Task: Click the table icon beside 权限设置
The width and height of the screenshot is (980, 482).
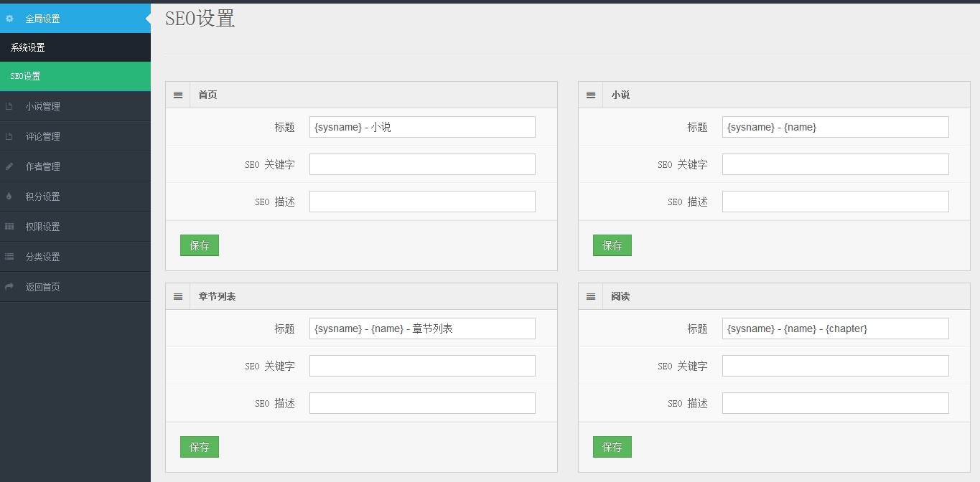Action: (9, 227)
